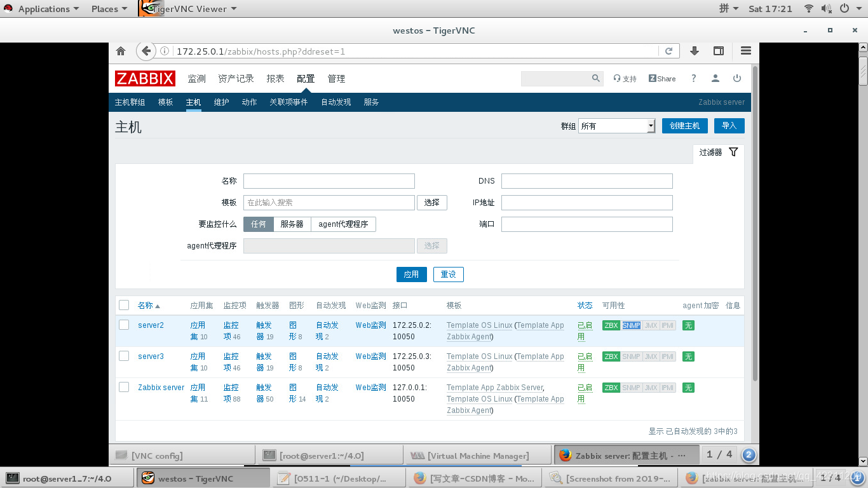This screenshot has height=488, width=868.
Task: Open the Firefox sidebar panel icon
Action: click(718, 51)
